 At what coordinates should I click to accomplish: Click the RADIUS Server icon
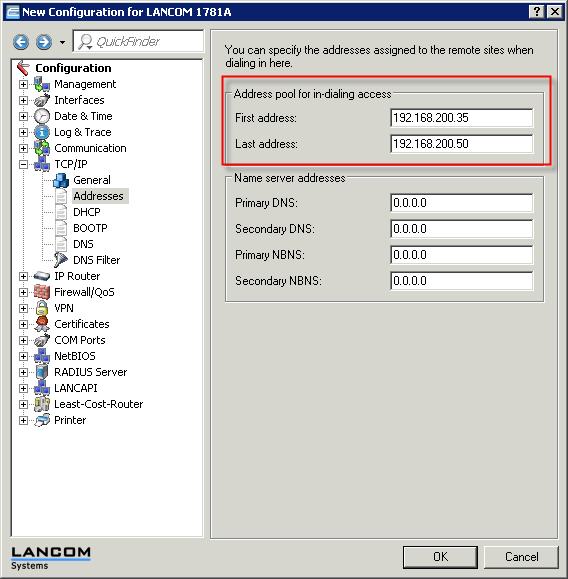tap(42, 372)
